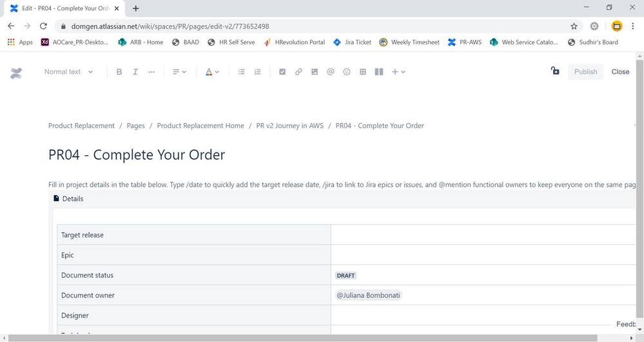Open ARB - Home bookmark
The width and height of the screenshot is (644, 342).
[x=141, y=42]
